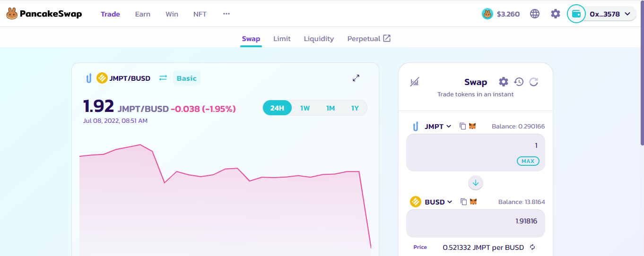Select the 24H chart range
This screenshot has width=644, height=256.
277,108
